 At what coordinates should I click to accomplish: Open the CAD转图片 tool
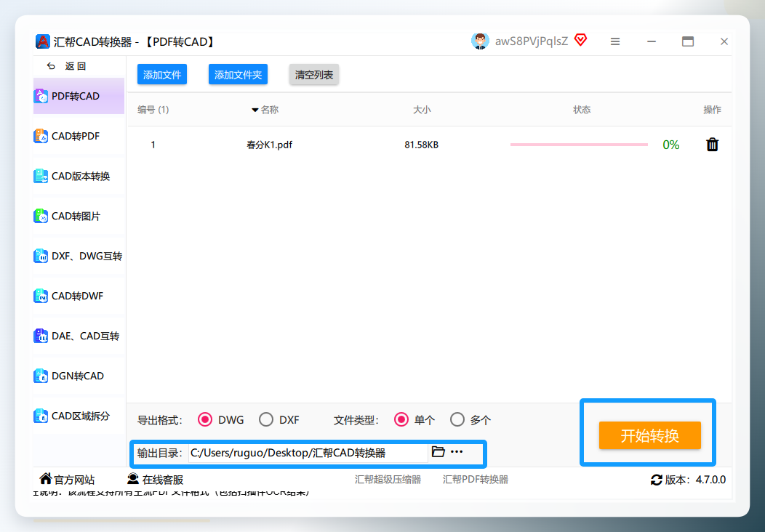click(x=79, y=216)
